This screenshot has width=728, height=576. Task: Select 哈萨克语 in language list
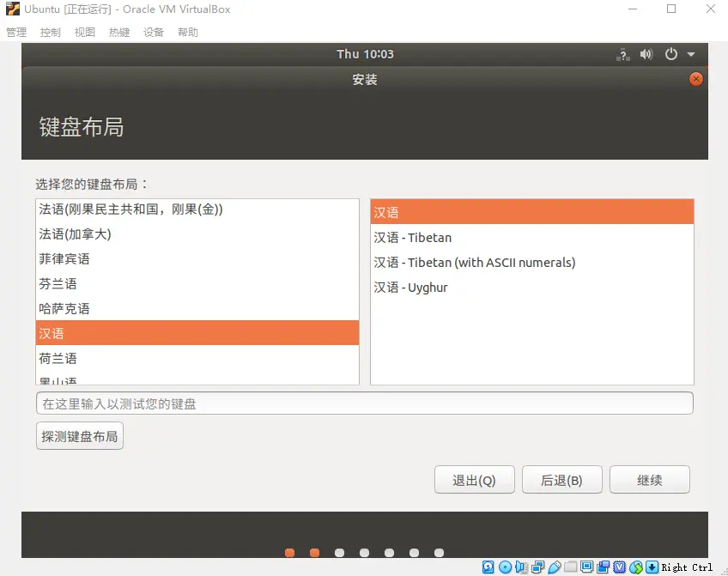pos(197,309)
